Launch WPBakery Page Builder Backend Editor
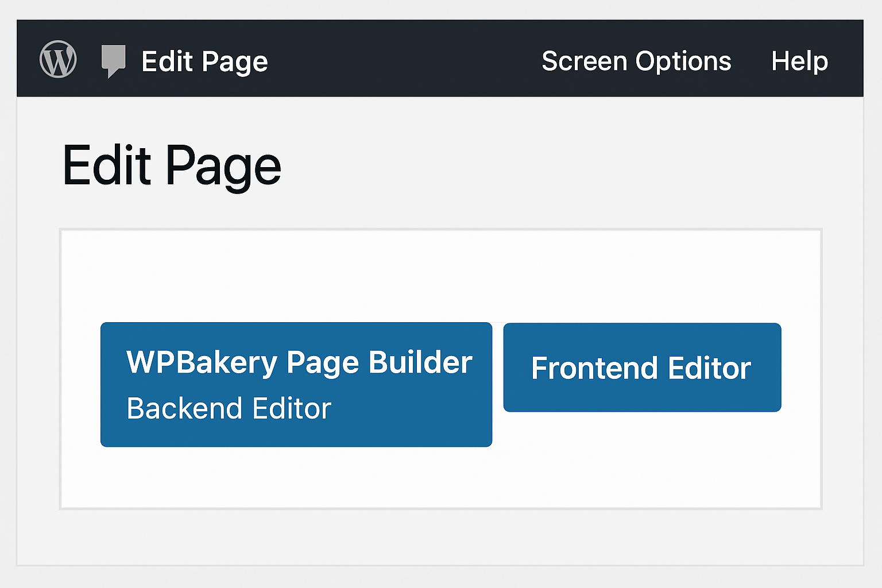The image size is (882, 588). (x=296, y=385)
